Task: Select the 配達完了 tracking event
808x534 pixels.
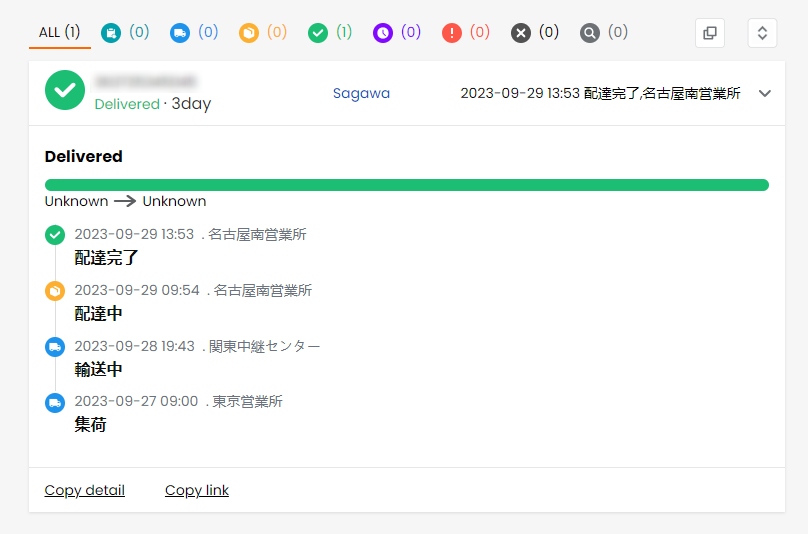Action: (106, 257)
